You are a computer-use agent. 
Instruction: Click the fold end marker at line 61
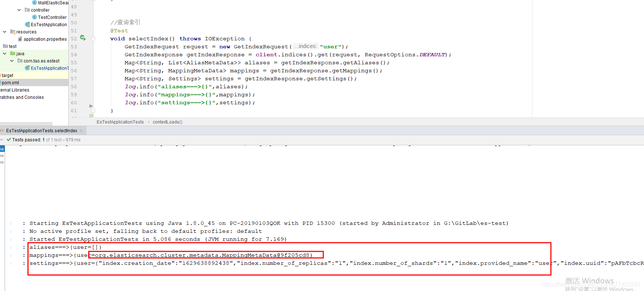pos(93,110)
